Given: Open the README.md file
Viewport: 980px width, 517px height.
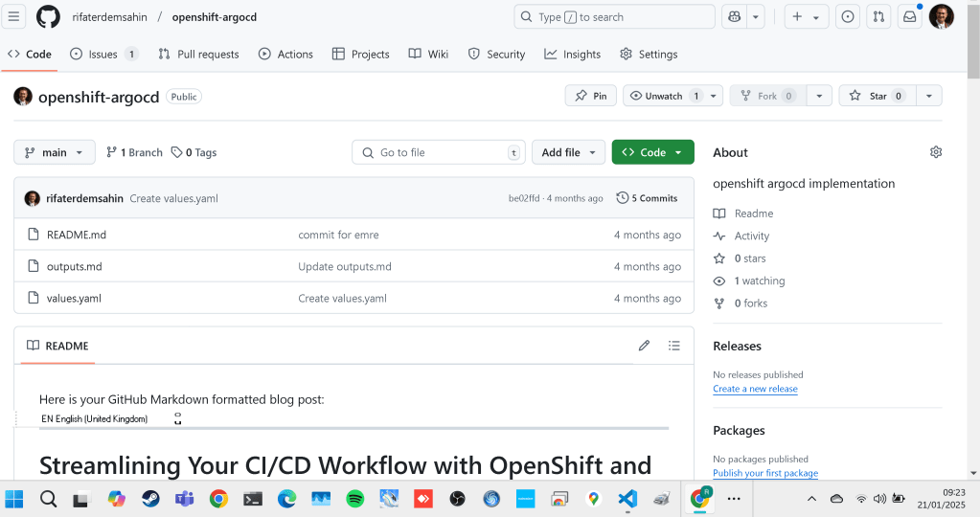Looking at the screenshot, I should (77, 235).
